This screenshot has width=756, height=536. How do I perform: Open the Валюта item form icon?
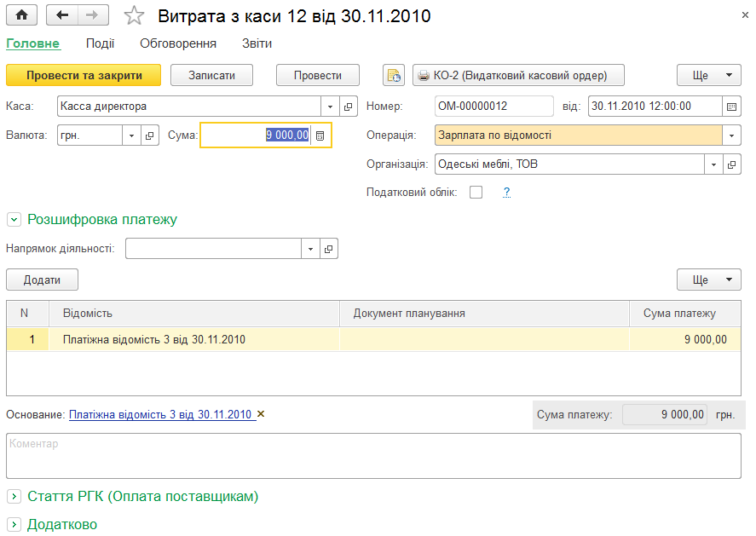point(149,135)
